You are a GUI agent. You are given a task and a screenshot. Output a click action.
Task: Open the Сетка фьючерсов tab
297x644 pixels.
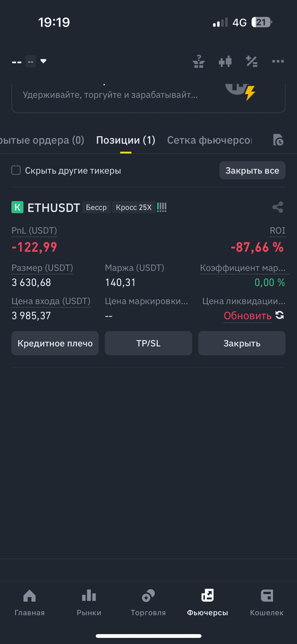[x=209, y=140]
